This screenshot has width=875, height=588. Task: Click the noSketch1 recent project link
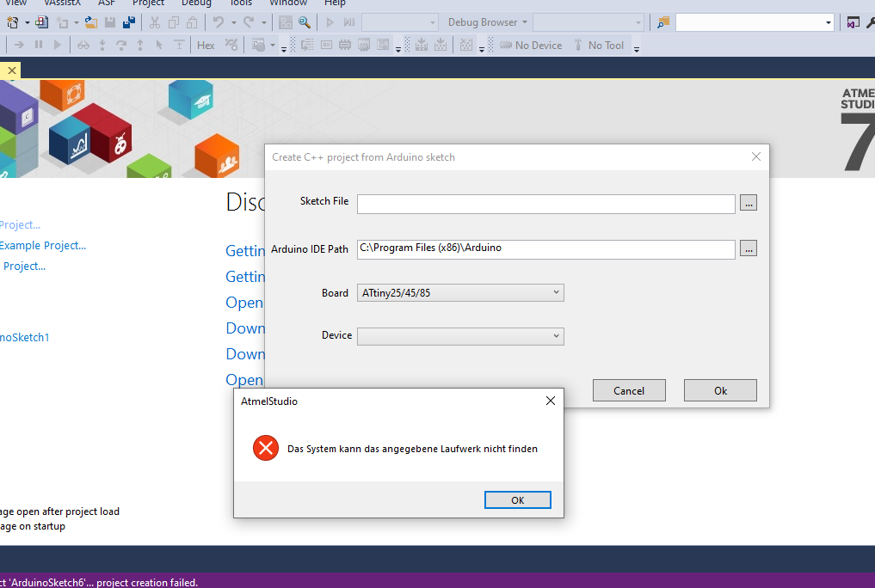pyautogui.click(x=25, y=337)
